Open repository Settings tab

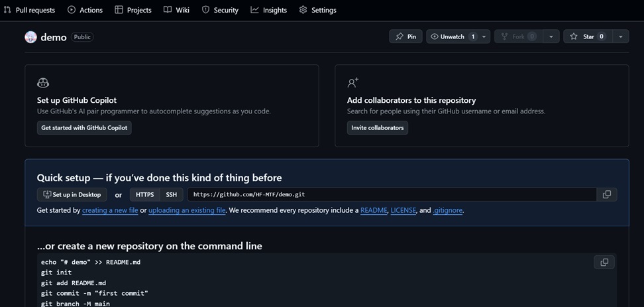[x=317, y=10]
